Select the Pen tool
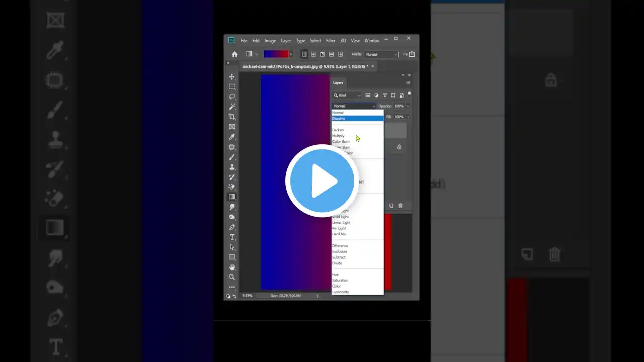The width and height of the screenshot is (644, 362). (x=232, y=227)
